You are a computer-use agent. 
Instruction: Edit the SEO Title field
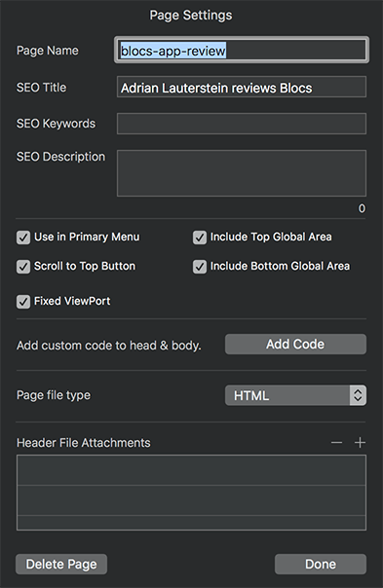pos(242,87)
